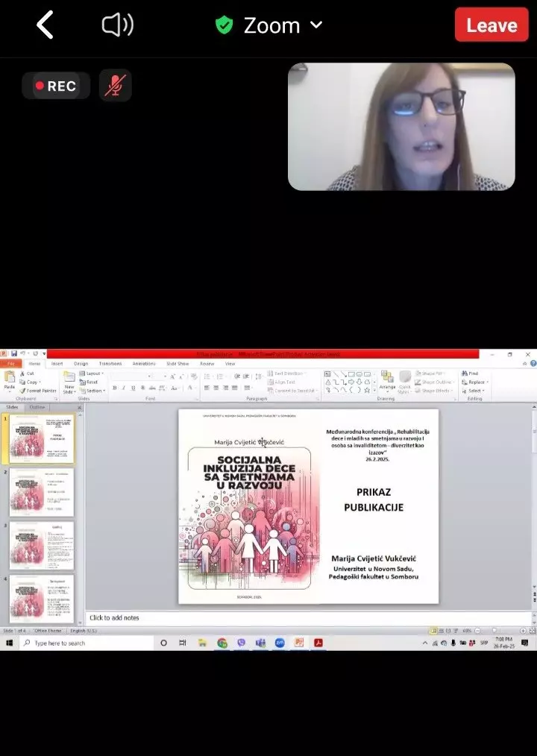Open the Font Color picker

click(x=191, y=388)
